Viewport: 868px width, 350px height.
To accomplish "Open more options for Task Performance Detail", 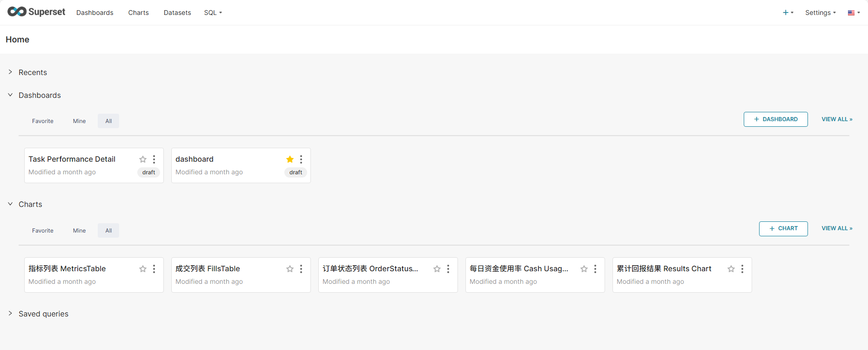I will click(x=154, y=159).
